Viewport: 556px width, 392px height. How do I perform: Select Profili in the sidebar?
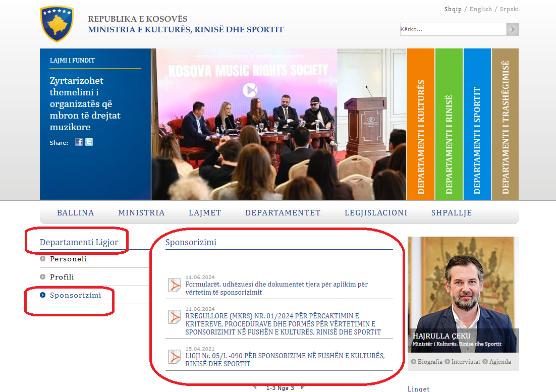[62, 277]
